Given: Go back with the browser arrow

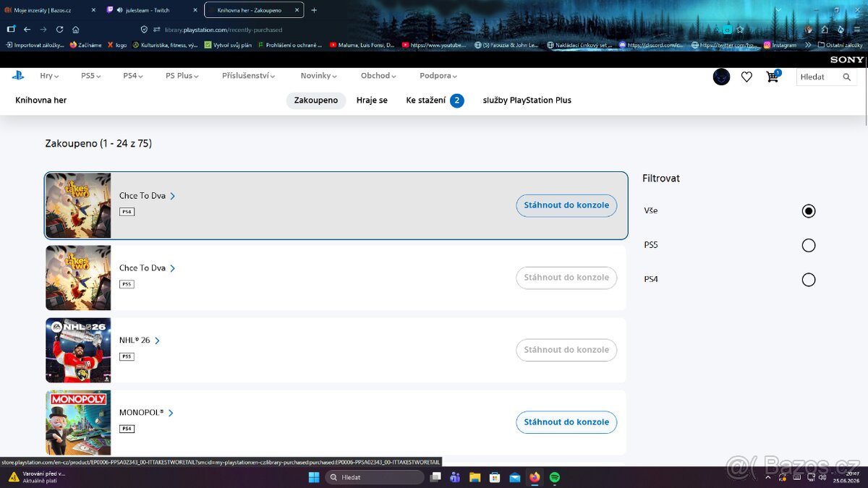Looking at the screenshot, I should [x=27, y=30].
